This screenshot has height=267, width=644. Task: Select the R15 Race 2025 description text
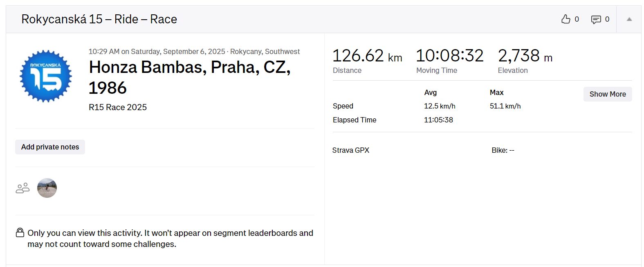click(118, 107)
